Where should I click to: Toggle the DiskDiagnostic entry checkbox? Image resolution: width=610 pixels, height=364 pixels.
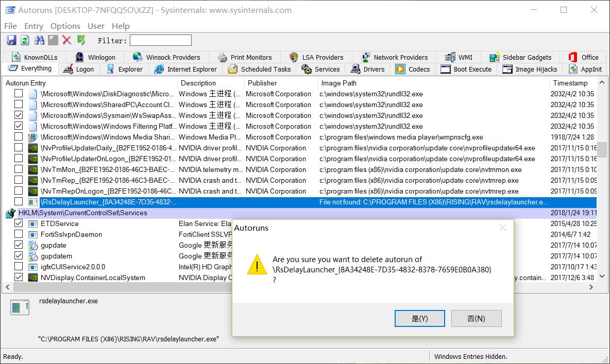click(x=18, y=93)
